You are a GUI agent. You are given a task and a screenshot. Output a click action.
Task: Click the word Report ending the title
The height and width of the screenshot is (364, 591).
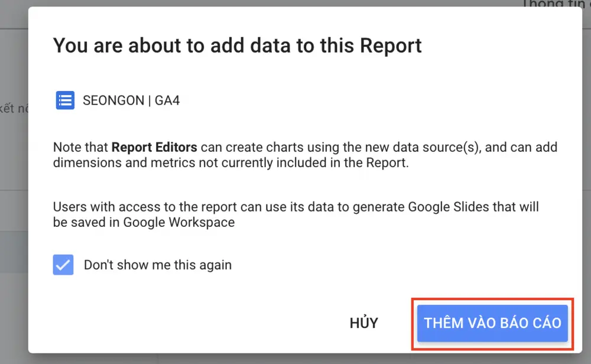coord(391,45)
